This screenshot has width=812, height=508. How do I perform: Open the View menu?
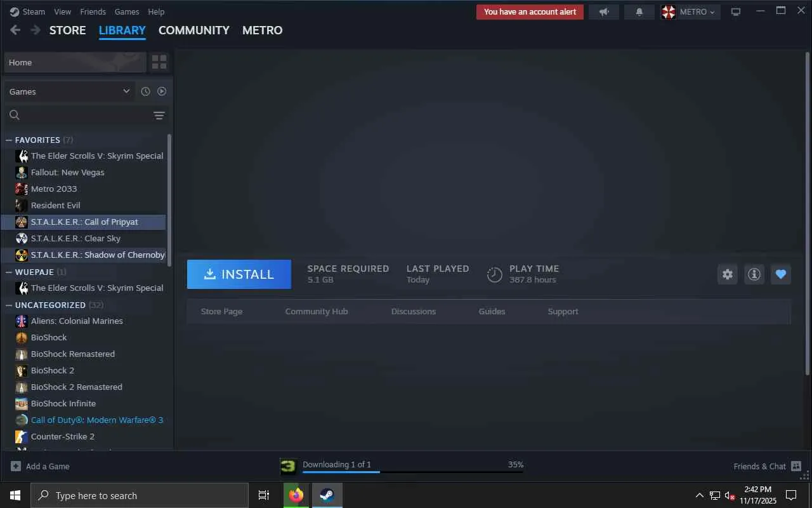63,11
